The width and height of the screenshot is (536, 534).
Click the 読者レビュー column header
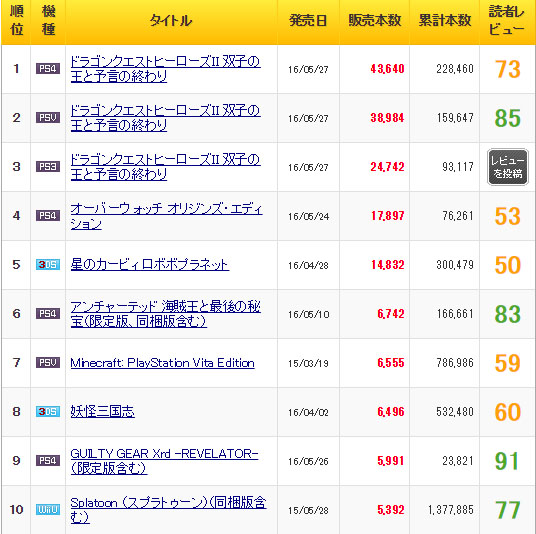pyautogui.click(x=507, y=21)
